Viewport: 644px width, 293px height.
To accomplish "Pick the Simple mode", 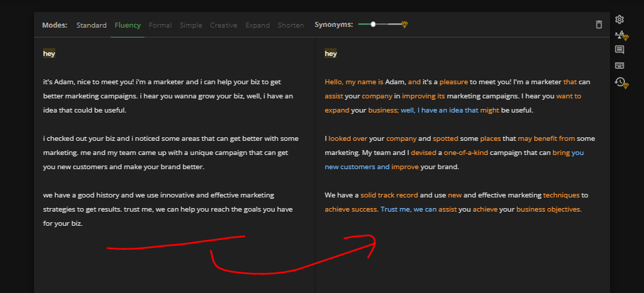I will pos(191,25).
